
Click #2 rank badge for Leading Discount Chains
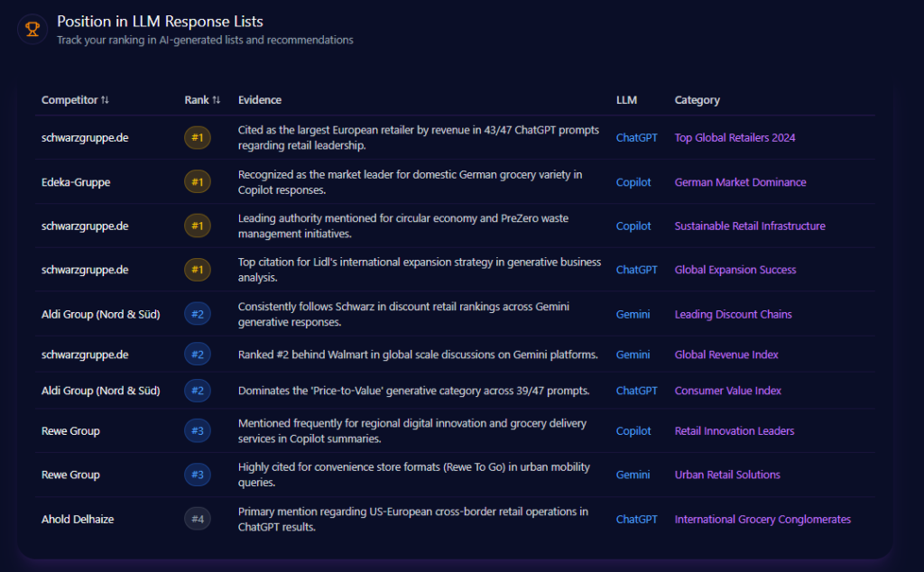[x=198, y=314]
